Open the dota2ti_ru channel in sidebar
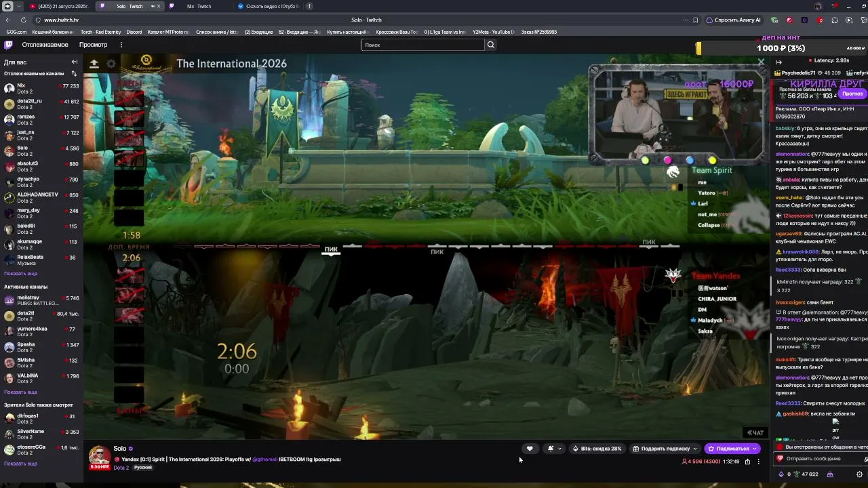868x488 pixels. tap(41, 104)
